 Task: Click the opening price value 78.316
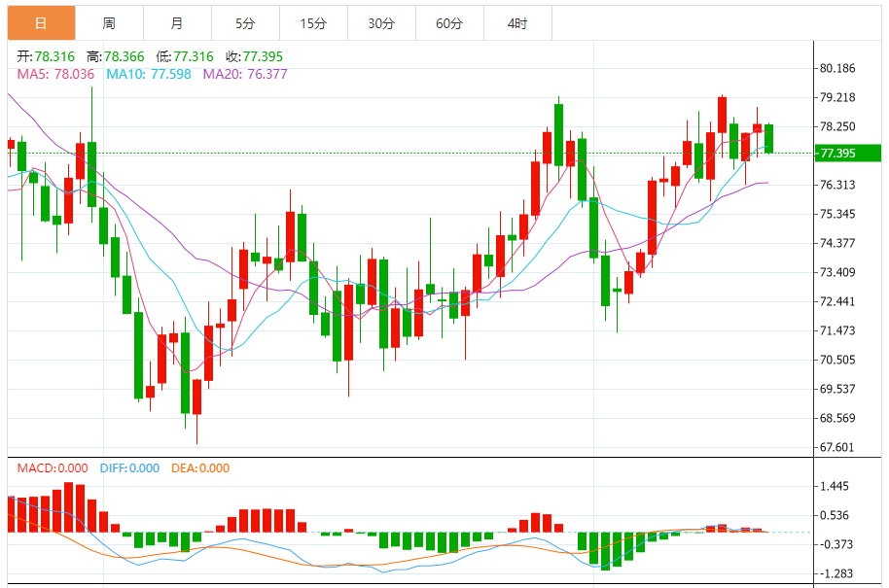[55, 56]
